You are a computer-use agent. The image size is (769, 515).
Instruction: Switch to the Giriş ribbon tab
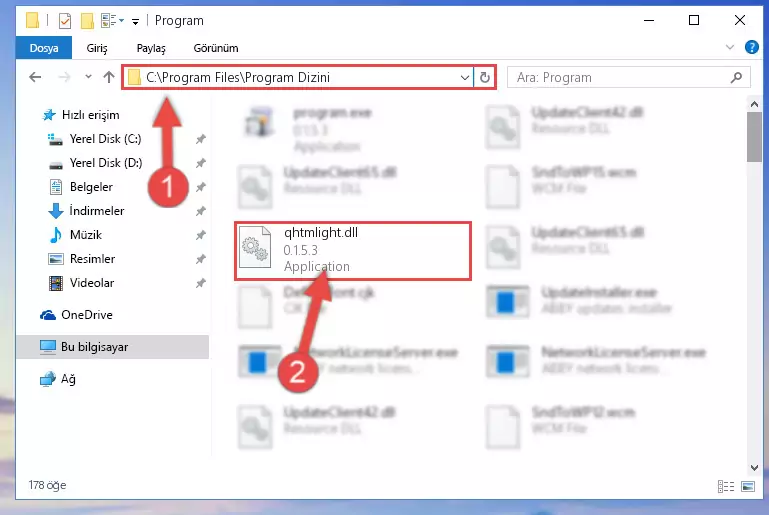[97, 48]
